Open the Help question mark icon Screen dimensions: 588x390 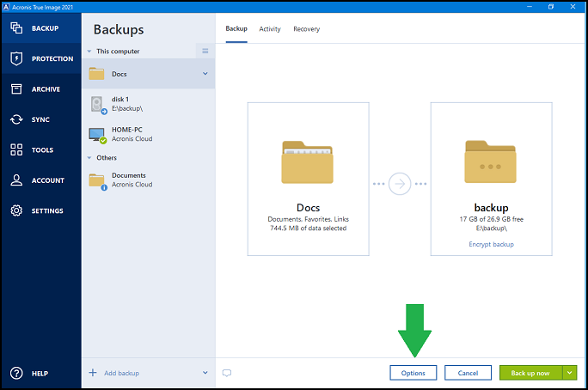16,373
